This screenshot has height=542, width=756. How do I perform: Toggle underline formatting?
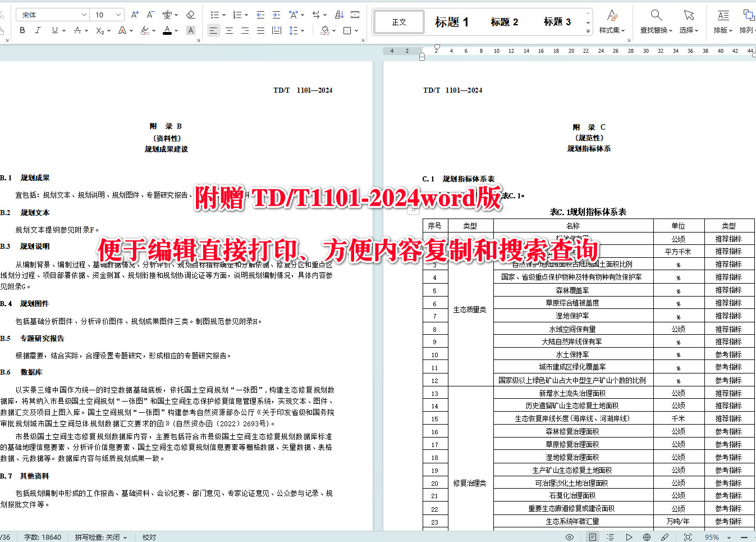point(53,31)
